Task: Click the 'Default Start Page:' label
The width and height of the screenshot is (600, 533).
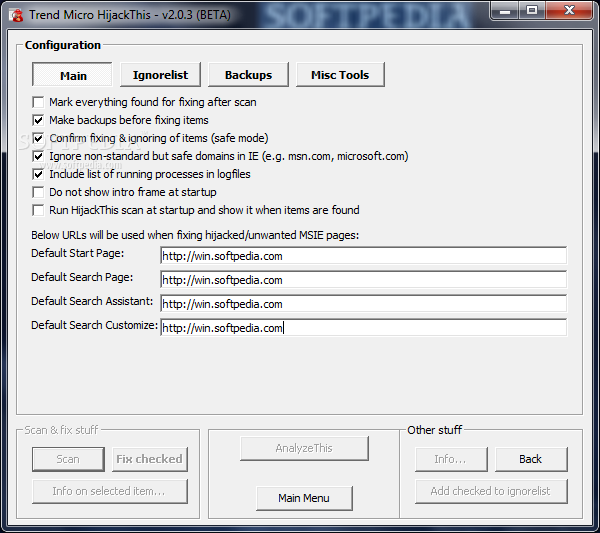Action: coord(78,253)
